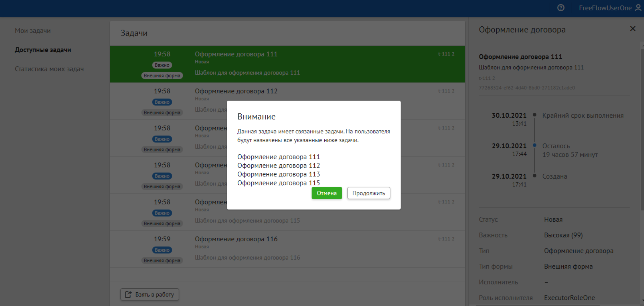Select task Оформление договора 112

[x=236, y=91]
